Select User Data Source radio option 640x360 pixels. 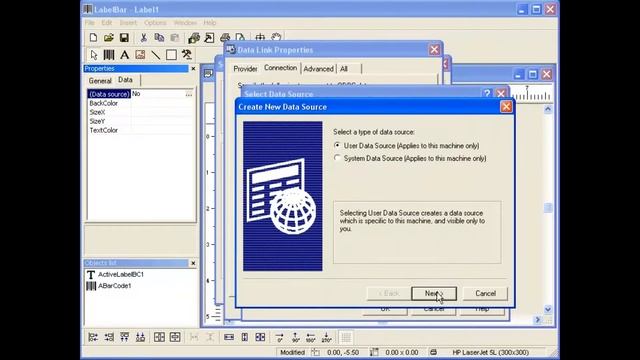coord(337,145)
